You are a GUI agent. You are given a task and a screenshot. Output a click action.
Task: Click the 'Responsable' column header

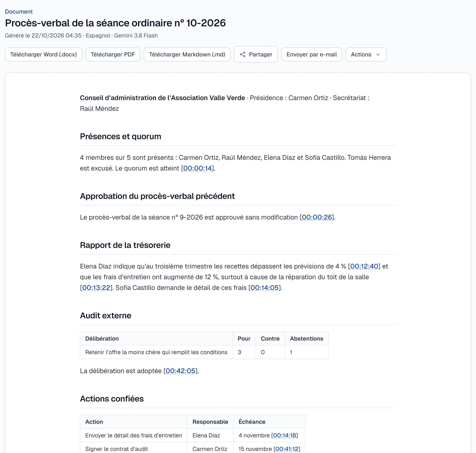(x=210, y=422)
